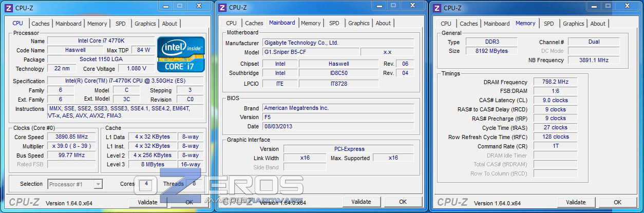Switch to Caches tab in middle window
644x213 pixels.
pos(254,23)
